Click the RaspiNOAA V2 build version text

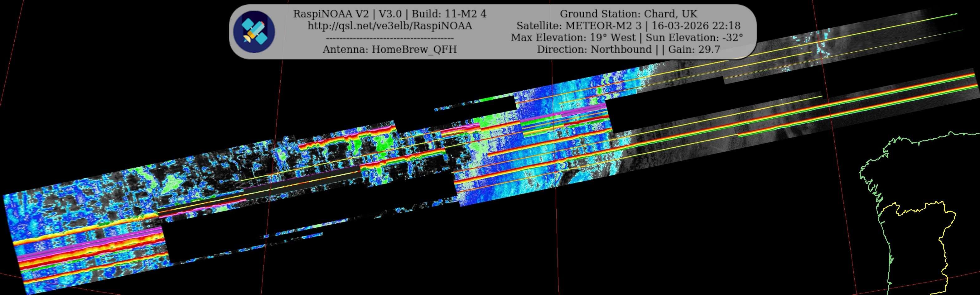pos(389,14)
